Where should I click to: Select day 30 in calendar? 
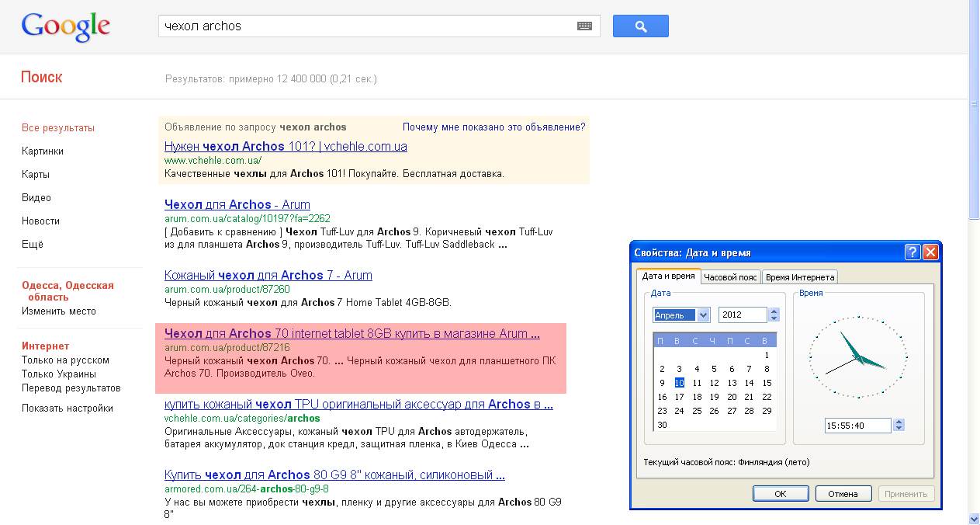click(x=662, y=425)
